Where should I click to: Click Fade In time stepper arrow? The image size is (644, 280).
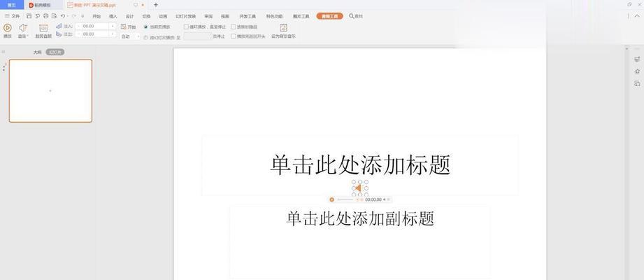click(x=112, y=26)
